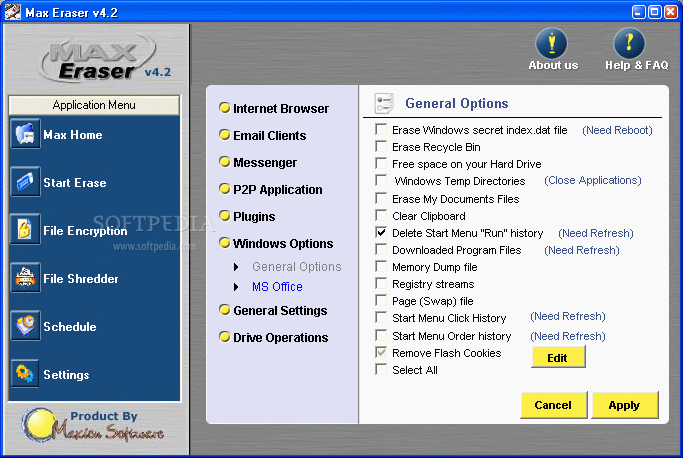Choose Start Erase menu label

tap(74, 183)
